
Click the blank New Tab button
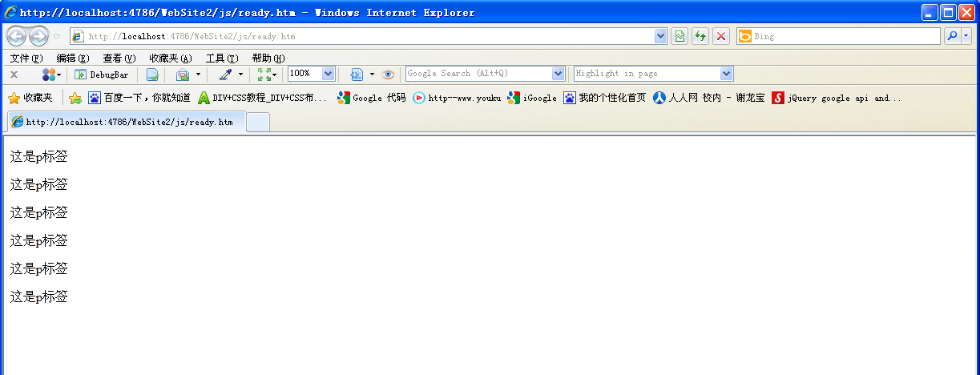point(258,122)
